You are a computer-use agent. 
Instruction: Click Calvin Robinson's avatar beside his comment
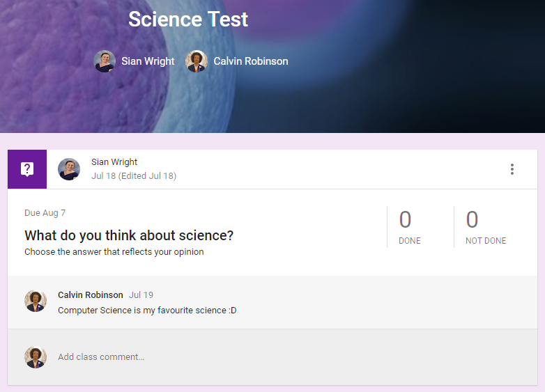point(36,301)
